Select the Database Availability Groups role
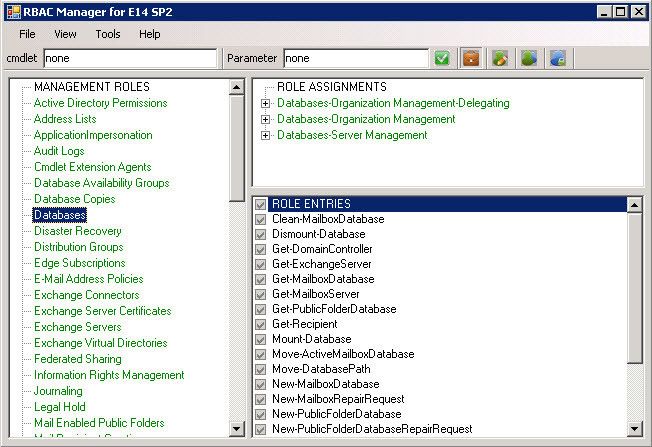Image resolution: width=652 pixels, height=447 pixels. click(x=101, y=183)
